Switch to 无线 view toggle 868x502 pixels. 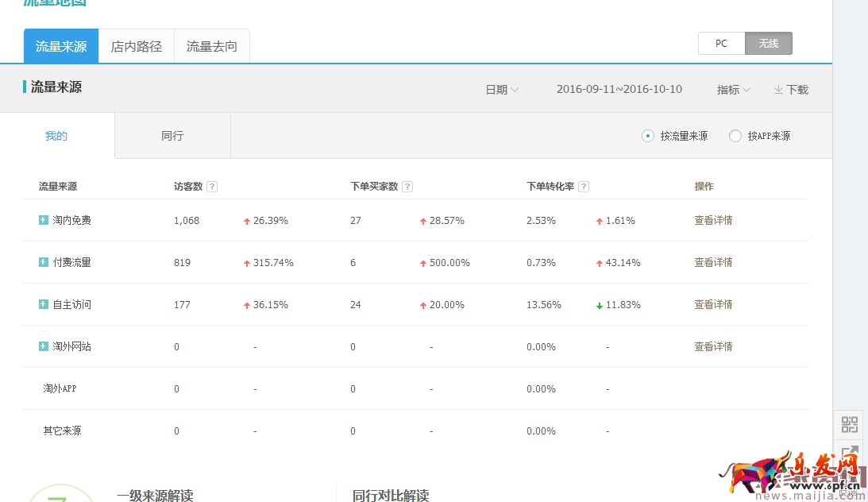pyautogui.click(x=768, y=44)
